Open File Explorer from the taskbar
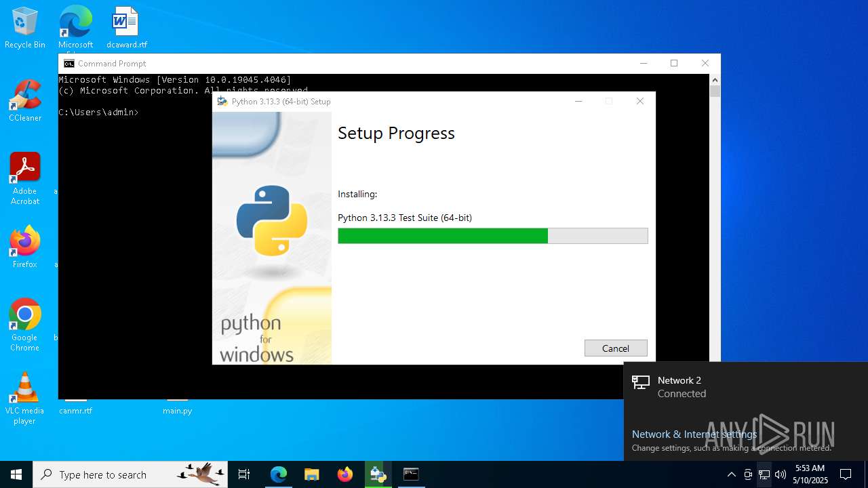The height and width of the screenshot is (488, 868). [x=311, y=474]
